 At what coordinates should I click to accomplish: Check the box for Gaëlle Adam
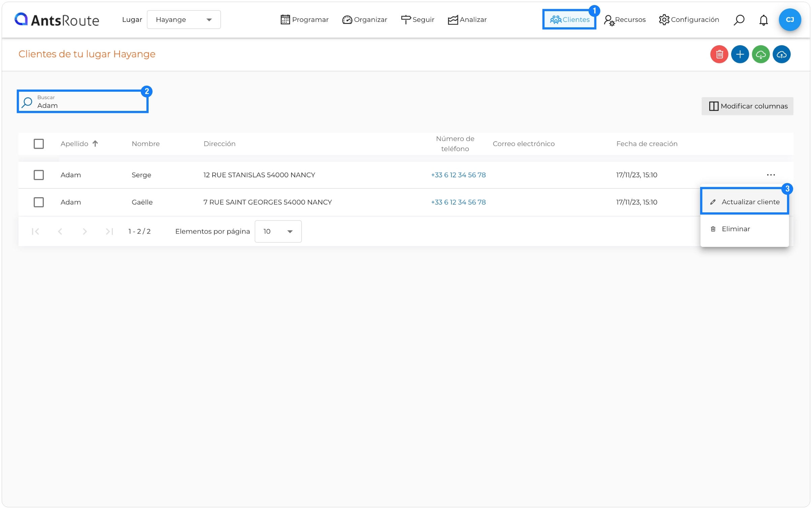point(39,202)
